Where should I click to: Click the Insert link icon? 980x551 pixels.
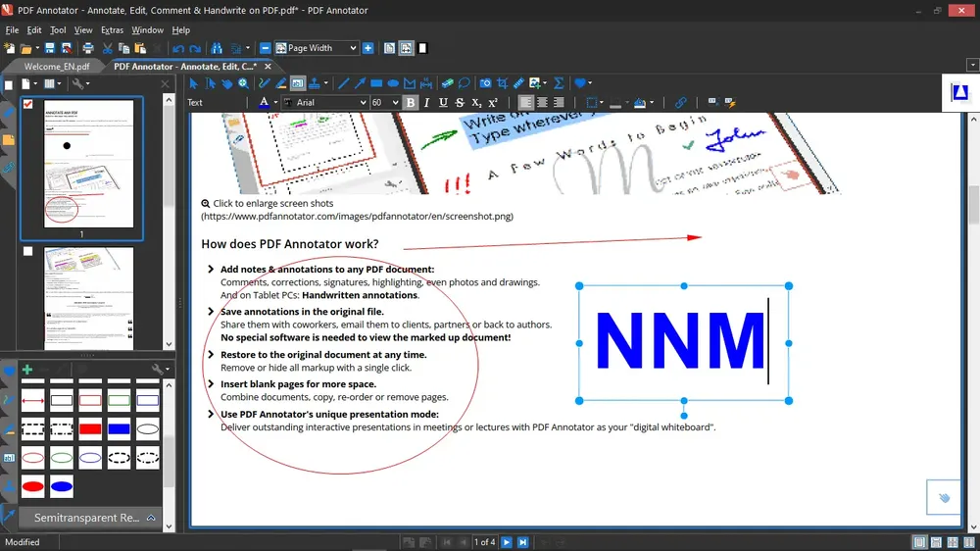[680, 102]
